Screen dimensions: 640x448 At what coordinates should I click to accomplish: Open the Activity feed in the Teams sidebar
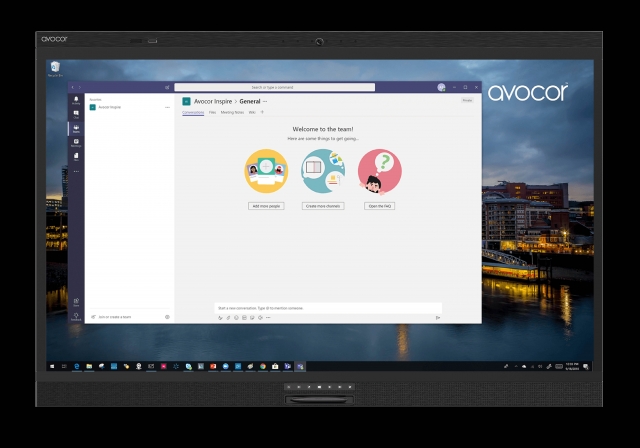pyautogui.click(x=76, y=101)
